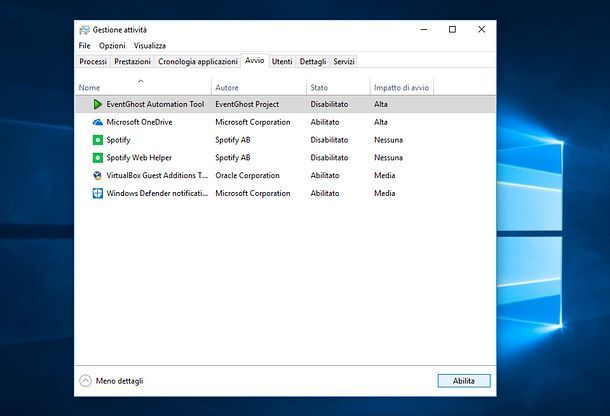Click the EventGhost green play icon

97,104
